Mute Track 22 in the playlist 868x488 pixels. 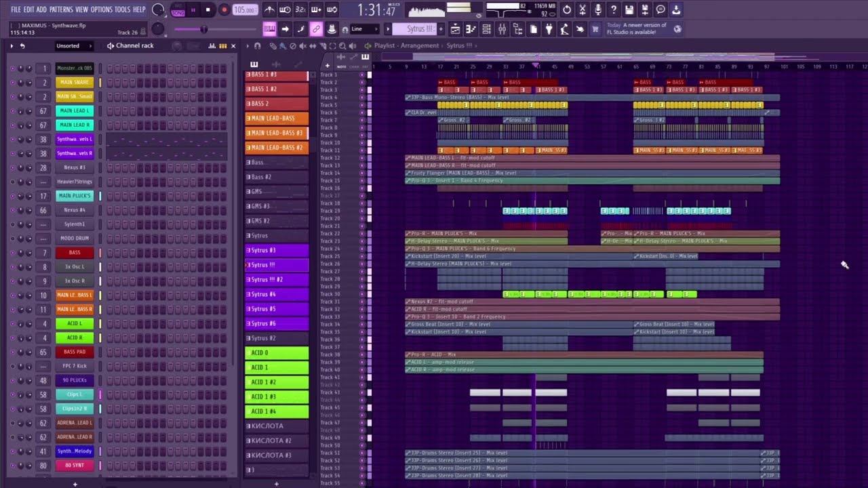362,233
